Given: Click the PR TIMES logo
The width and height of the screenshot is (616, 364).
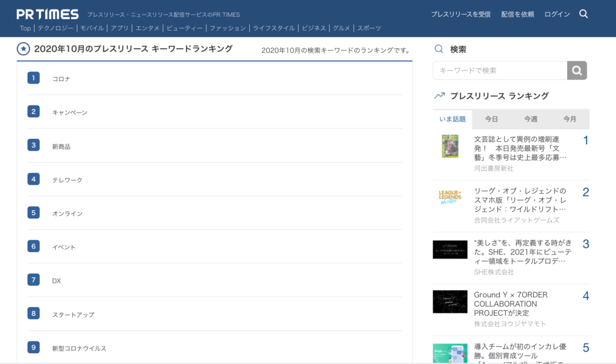Looking at the screenshot, I should pos(48,14).
